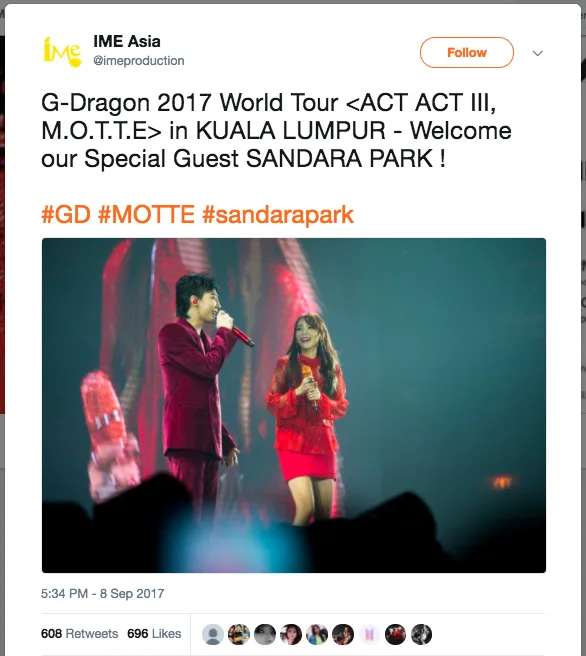Click the liker avatar with blue jacket

pos(317,634)
